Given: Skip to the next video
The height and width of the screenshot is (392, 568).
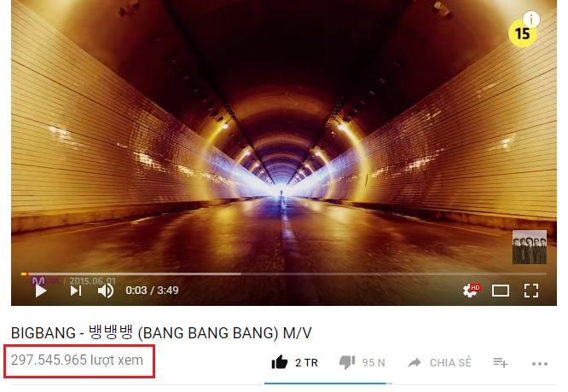Looking at the screenshot, I should click(x=76, y=291).
